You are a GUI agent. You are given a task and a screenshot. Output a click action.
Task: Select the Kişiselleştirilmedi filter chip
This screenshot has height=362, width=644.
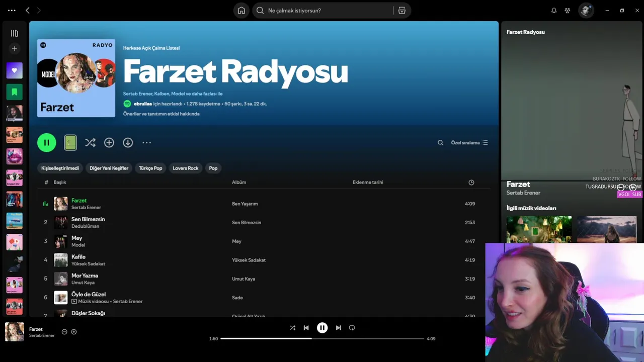click(60, 168)
